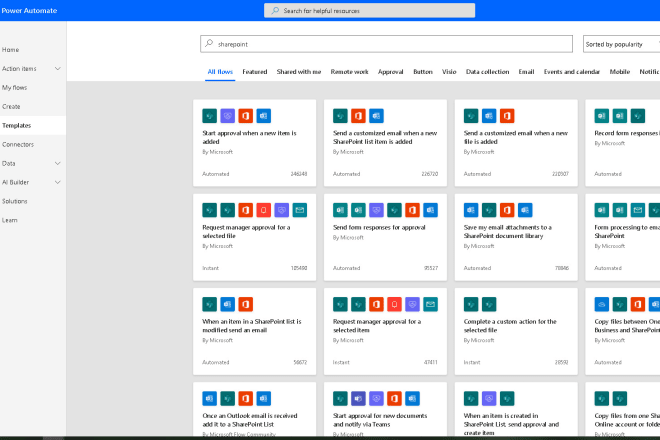The width and height of the screenshot is (660, 440).
Task: Click the Approvals icon on the 'Start approval when a new item is added' card
Action: pos(227,116)
